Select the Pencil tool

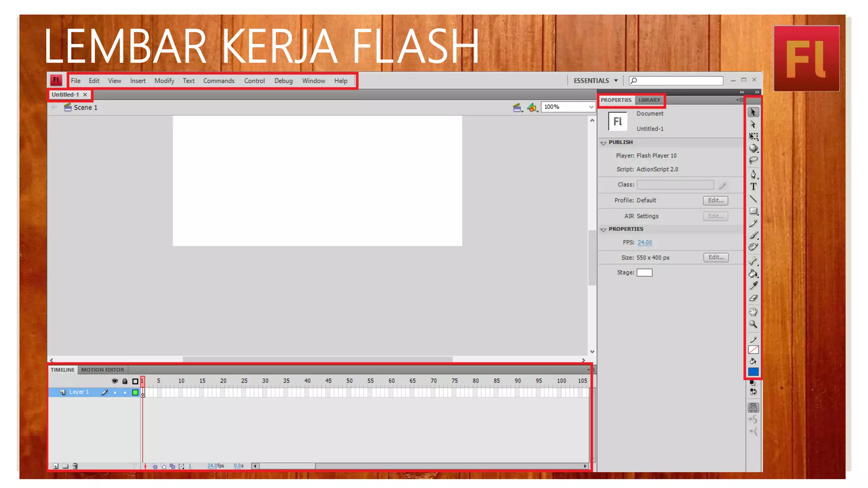pos(753,223)
